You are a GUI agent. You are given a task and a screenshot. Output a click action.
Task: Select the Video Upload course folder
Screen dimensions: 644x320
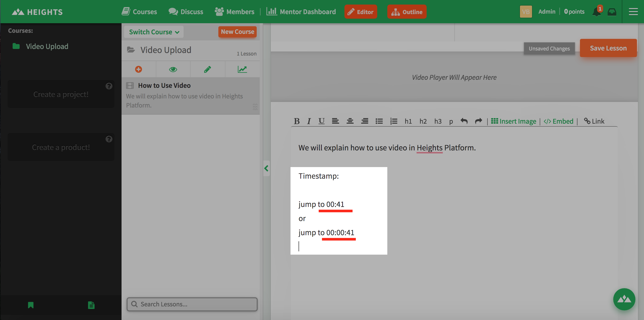[x=40, y=46]
